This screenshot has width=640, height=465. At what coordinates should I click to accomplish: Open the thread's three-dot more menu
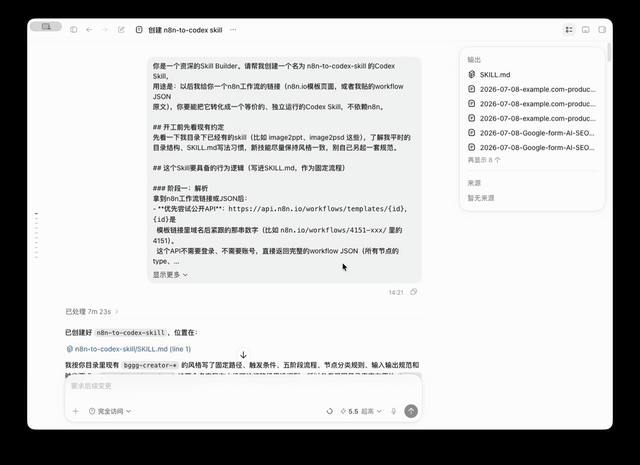[233, 30]
